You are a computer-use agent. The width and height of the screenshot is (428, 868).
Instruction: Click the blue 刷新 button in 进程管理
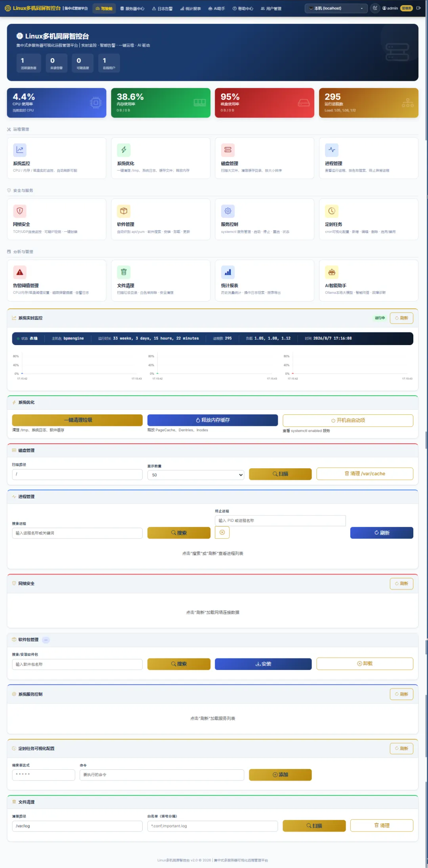coord(382,532)
